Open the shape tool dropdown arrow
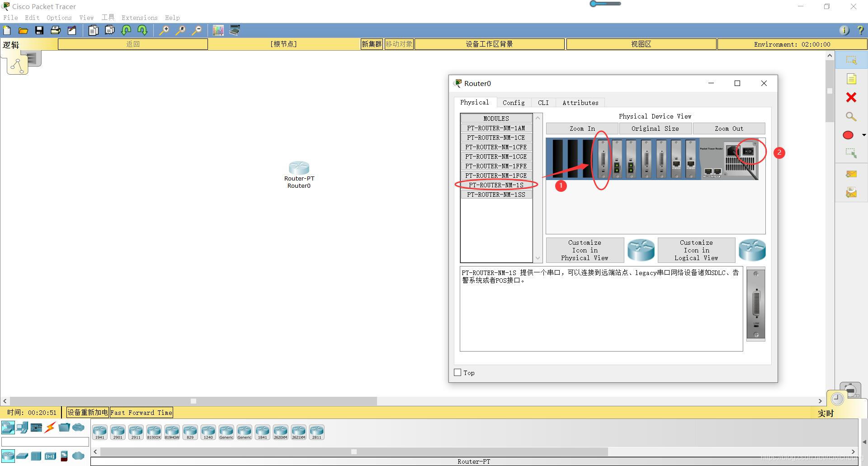This screenshot has height=466, width=868. tap(863, 135)
